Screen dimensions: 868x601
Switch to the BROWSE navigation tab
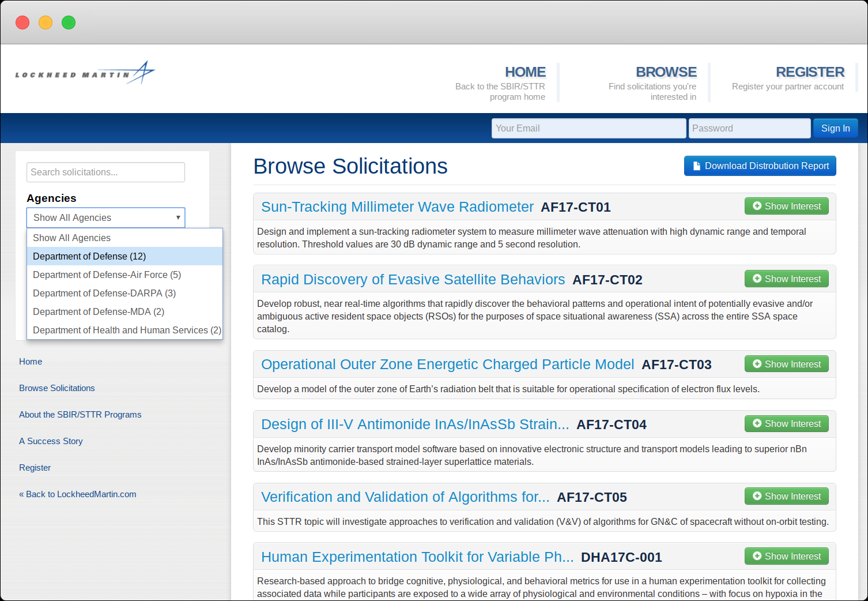(x=666, y=72)
